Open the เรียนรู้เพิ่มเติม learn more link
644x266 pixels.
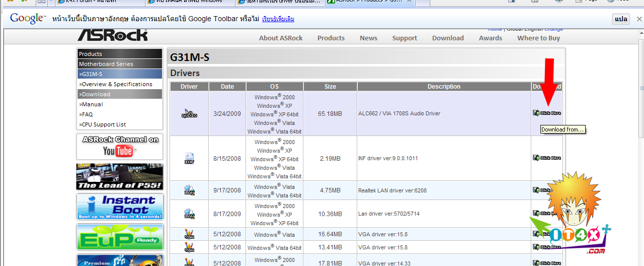point(278,19)
